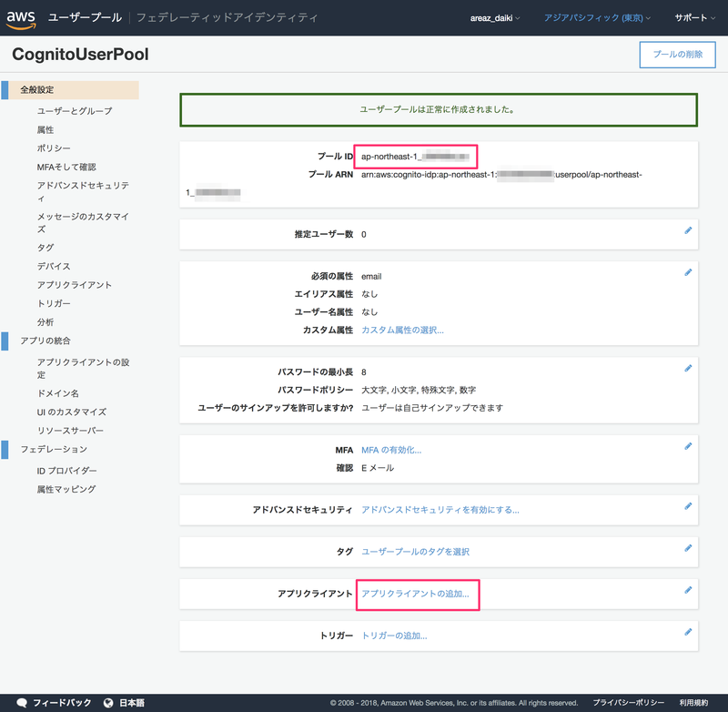Viewport: 728px width, 712px height.
Task: Edit the app clients section
Action: (x=688, y=590)
